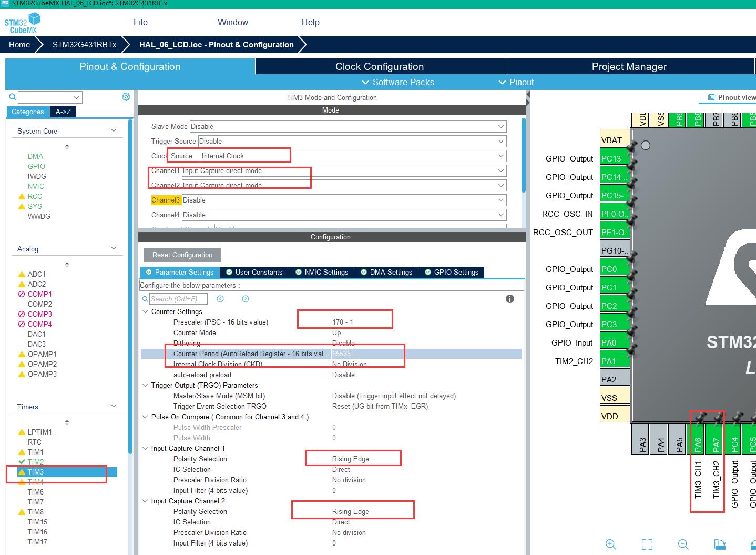Screen dimensions: 756x555
Task: Go to Home breadcrumb
Action: click(x=19, y=45)
